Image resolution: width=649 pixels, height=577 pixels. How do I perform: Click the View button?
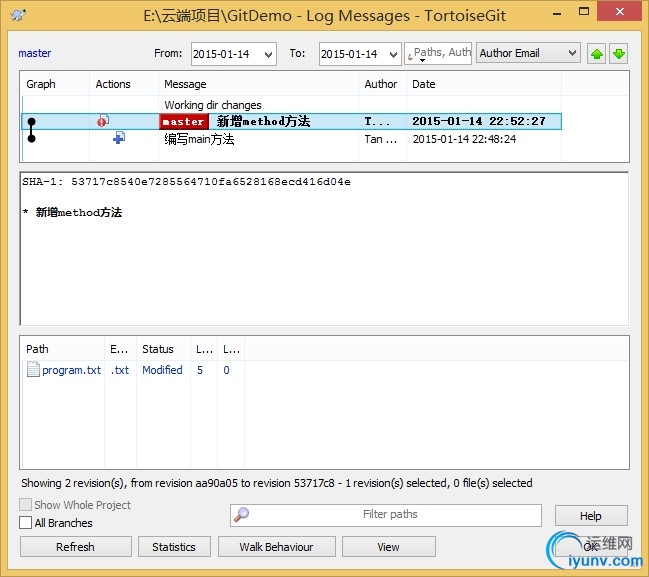coord(389,547)
